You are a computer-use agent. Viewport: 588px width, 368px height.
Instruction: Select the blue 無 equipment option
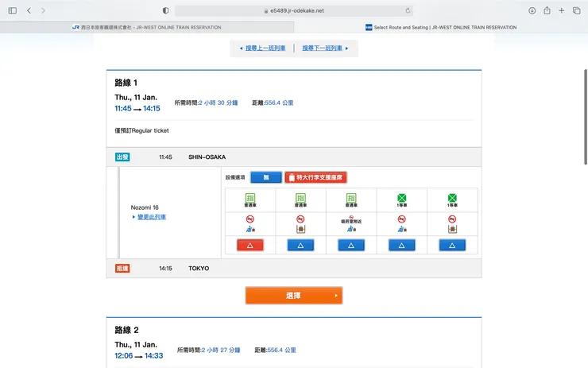tap(266, 177)
